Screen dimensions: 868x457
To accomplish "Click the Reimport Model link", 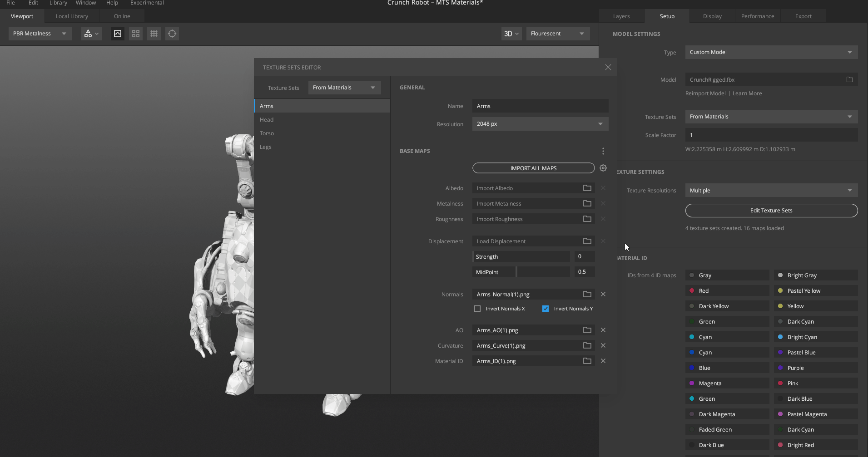I will coord(705,93).
